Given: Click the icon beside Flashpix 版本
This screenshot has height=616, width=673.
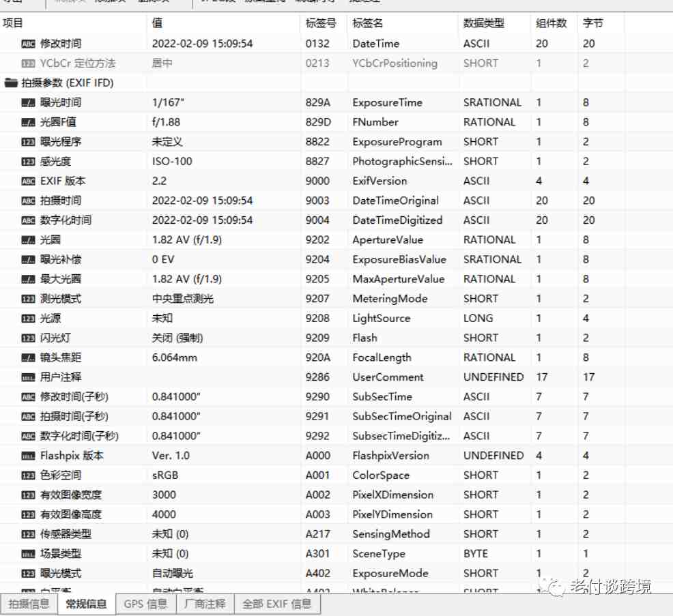Looking at the screenshot, I should click(29, 456).
